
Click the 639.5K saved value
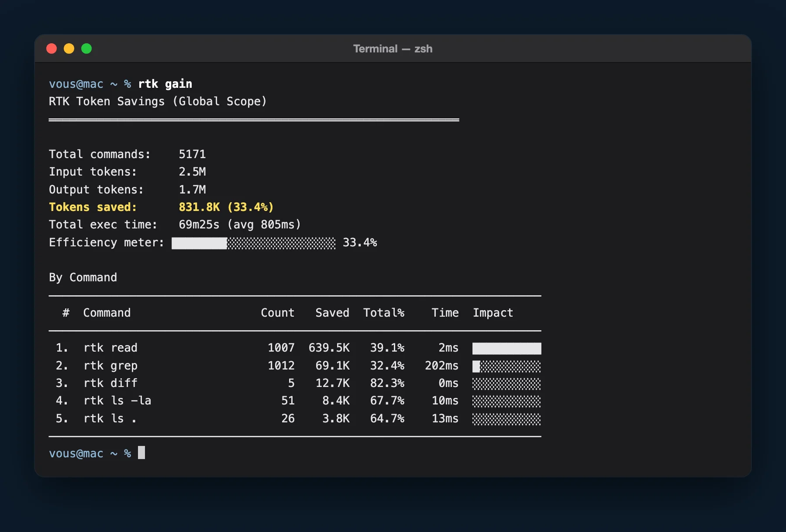[x=329, y=348]
